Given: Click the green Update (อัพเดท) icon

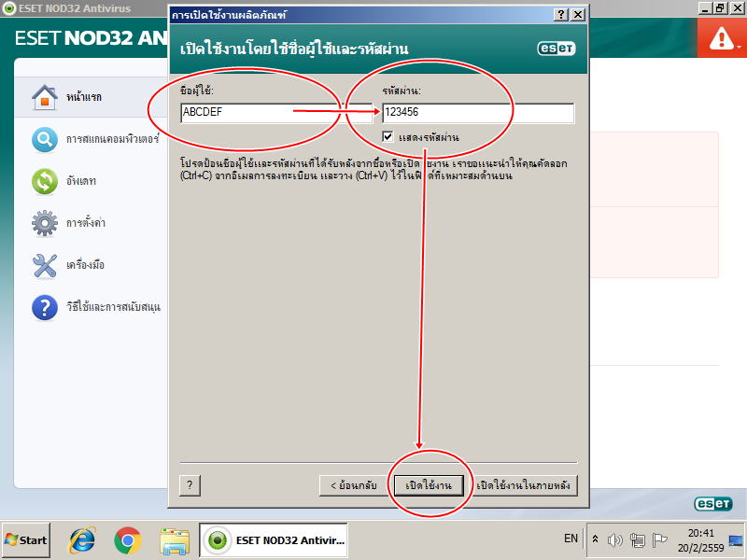Looking at the screenshot, I should [45, 181].
